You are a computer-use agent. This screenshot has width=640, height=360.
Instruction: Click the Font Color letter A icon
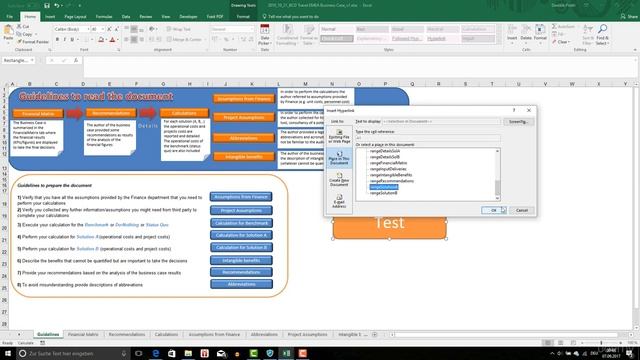click(x=113, y=40)
